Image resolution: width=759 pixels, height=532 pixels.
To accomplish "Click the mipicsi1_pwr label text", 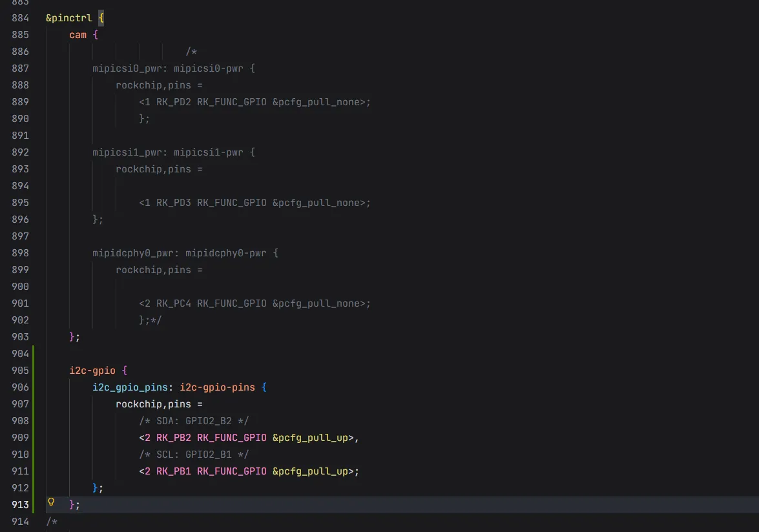I will pos(127,152).
